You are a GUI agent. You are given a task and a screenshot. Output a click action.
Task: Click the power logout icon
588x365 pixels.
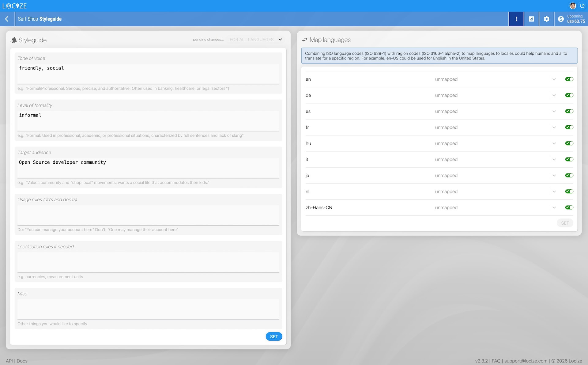[582, 6]
